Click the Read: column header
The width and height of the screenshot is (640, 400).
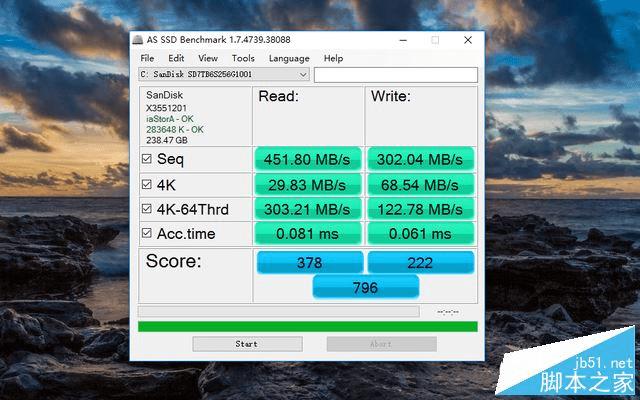(278, 96)
